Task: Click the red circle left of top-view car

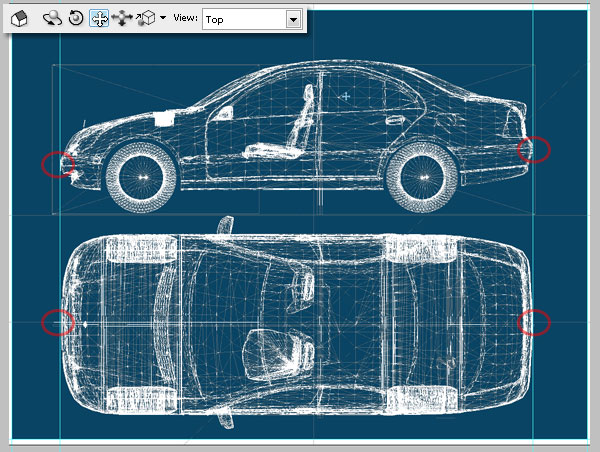Action: click(57, 322)
